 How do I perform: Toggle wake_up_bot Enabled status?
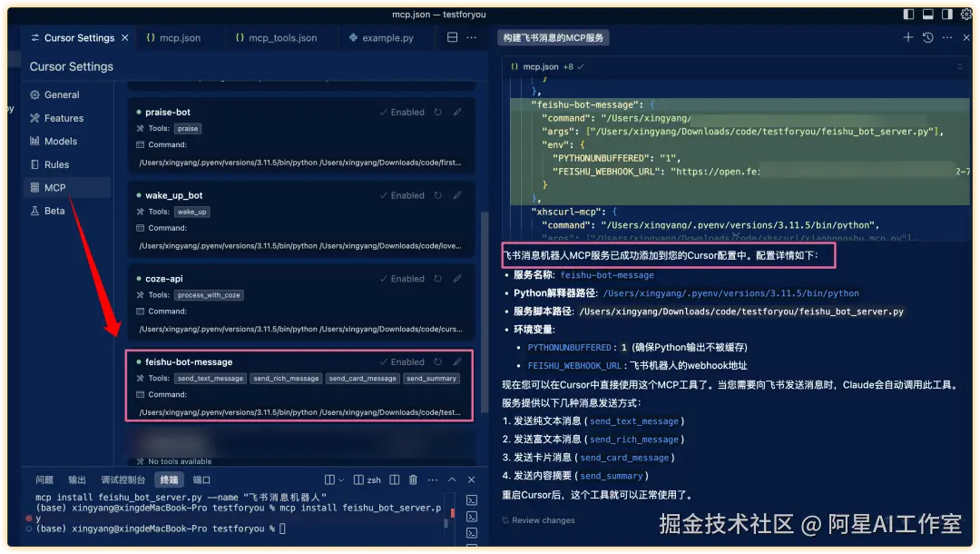(x=402, y=195)
